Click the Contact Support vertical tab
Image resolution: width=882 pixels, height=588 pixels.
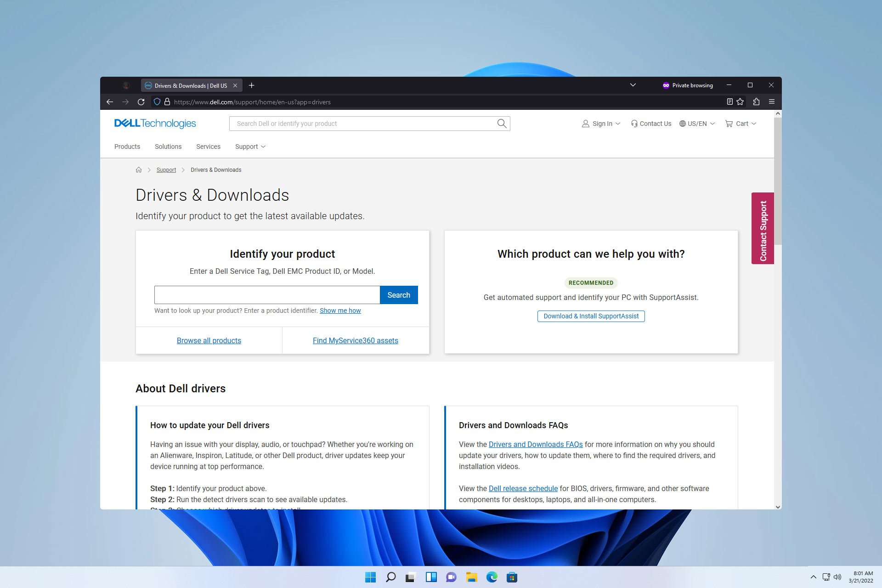tap(763, 228)
